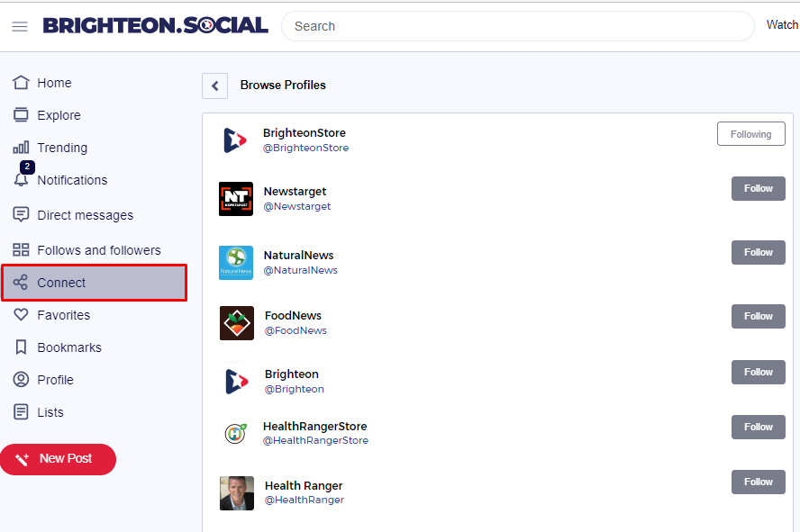Click the Brighteon display name
The height and width of the screenshot is (532, 800).
tap(291, 374)
